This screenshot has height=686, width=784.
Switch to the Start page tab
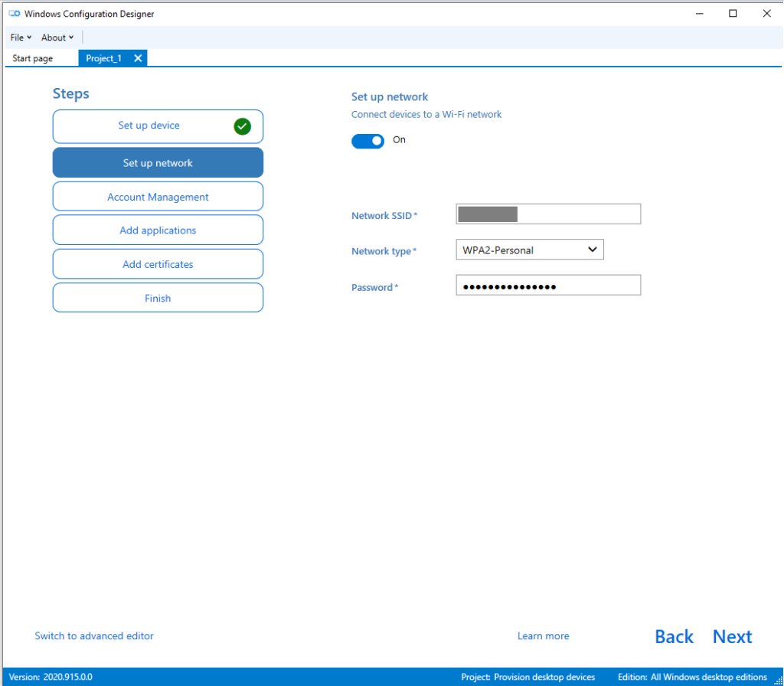pyautogui.click(x=33, y=58)
